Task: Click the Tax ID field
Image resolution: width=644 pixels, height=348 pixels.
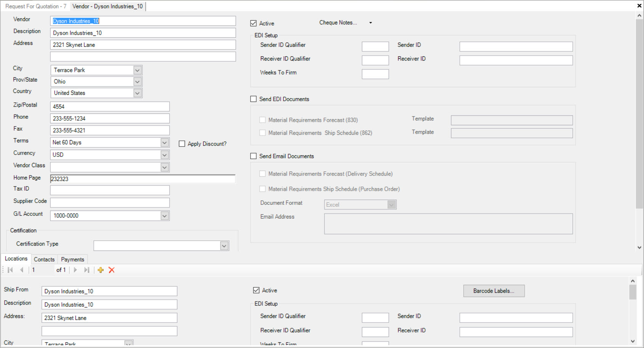Action: 110,190
